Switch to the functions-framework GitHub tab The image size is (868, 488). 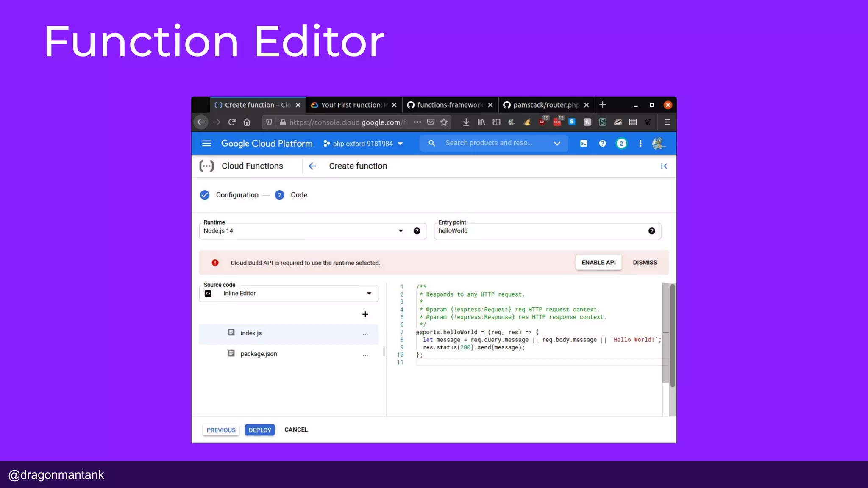tap(450, 105)
